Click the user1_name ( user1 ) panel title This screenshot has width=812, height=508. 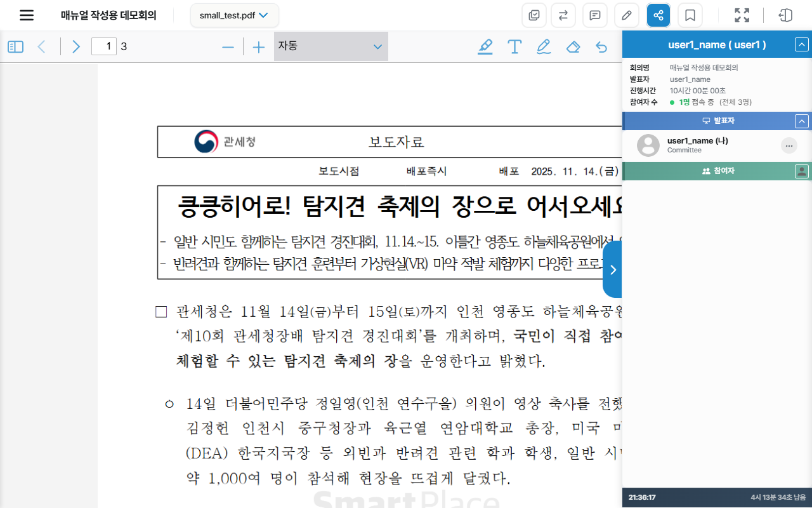tap(717, 45)
